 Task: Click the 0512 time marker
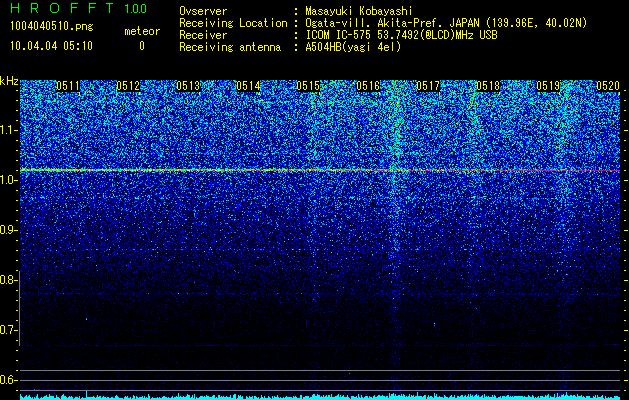tap(128, 86)
